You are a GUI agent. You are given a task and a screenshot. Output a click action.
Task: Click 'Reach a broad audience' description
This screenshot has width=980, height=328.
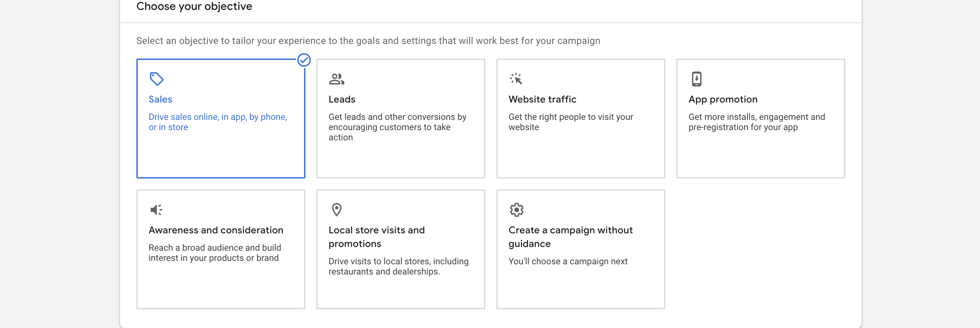tap(214, 253)
